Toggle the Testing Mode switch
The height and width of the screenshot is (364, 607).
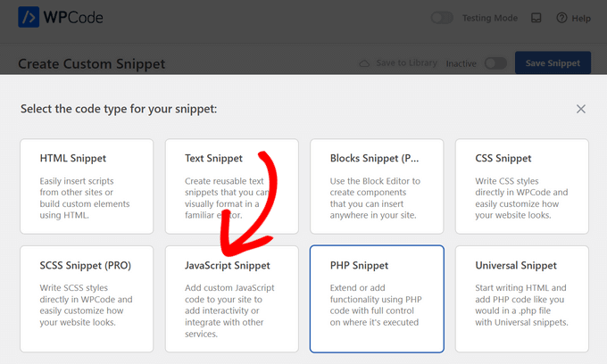tap(442, 18)
